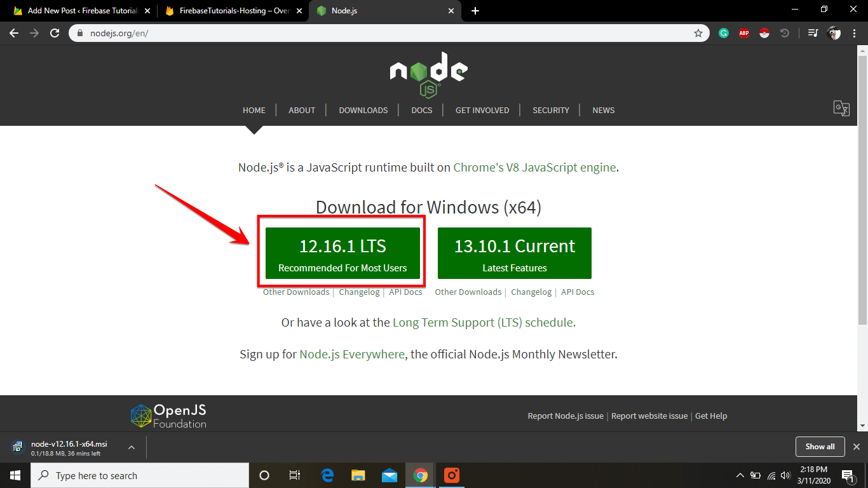Click the Report Node.js issue link
This screenshot has width=868, height=488.
point(566,416)
